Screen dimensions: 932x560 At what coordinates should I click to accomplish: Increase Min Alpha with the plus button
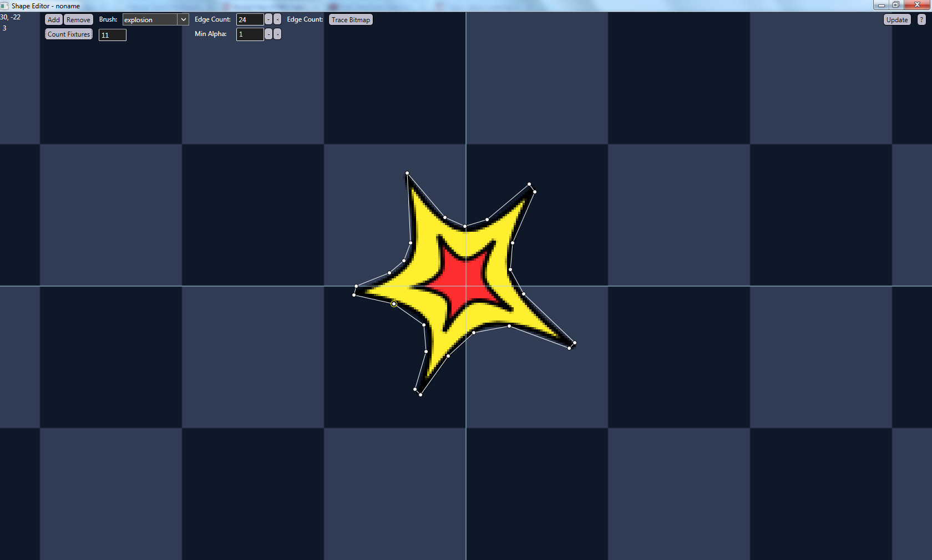point(277,34)
